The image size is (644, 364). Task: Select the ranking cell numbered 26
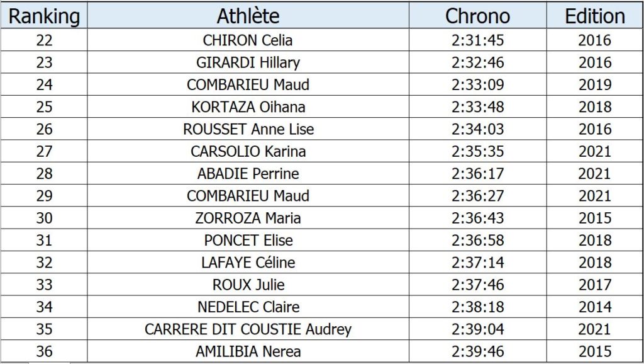pos(44,128)
